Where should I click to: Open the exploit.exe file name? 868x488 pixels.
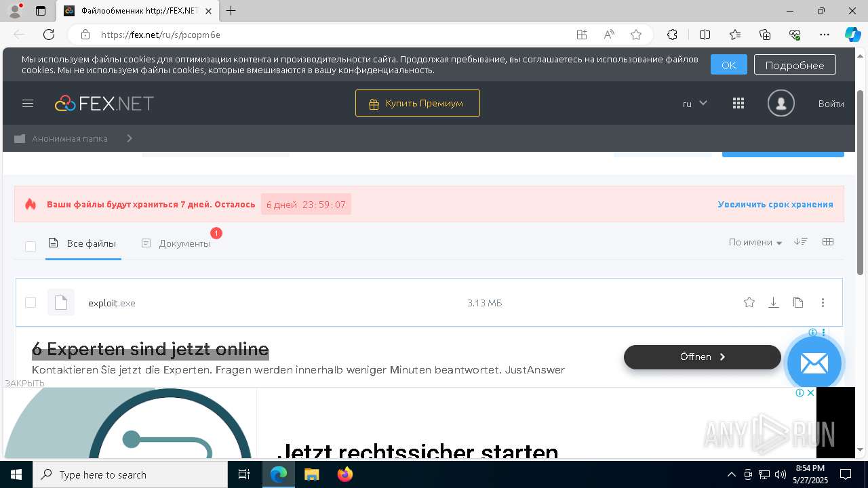click(x=112, y=303)
